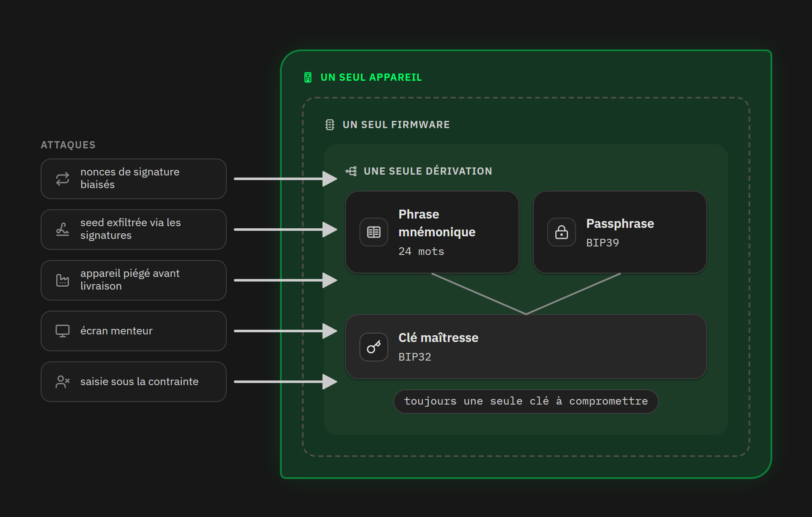Click the monitor icon beside écran menteur
Image resolution: width=812 pixels, height=517 pixels.
click(63, 331)
